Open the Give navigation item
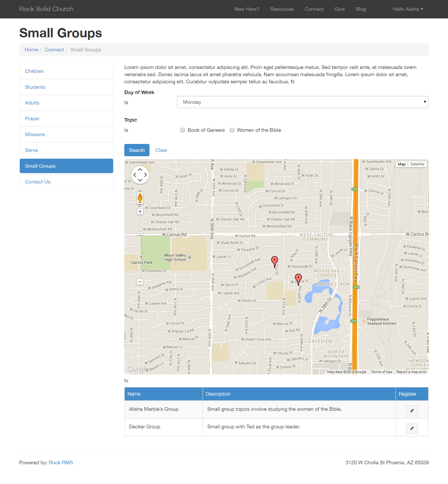Viewport: 448px width, 484px height. [340, 9]
